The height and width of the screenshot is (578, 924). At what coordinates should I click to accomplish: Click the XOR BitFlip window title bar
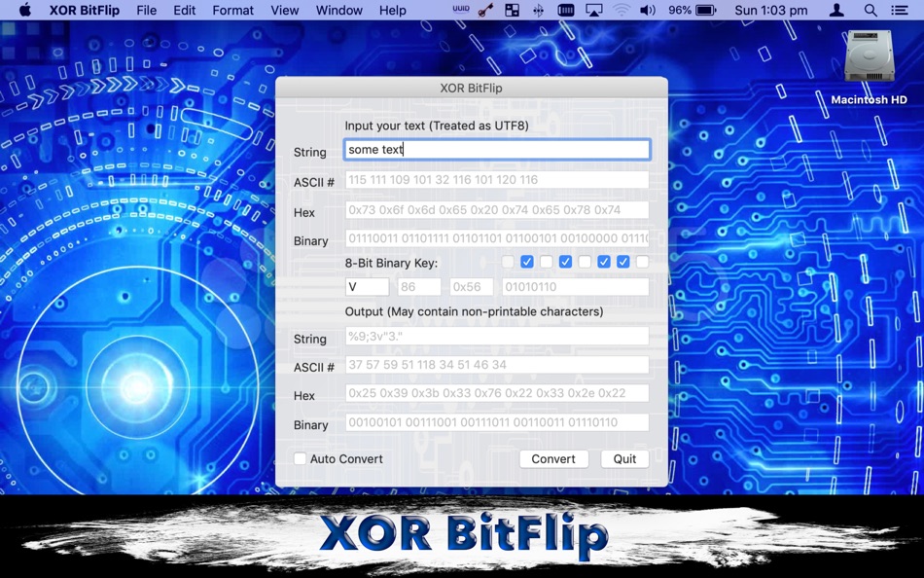point(472,88)
